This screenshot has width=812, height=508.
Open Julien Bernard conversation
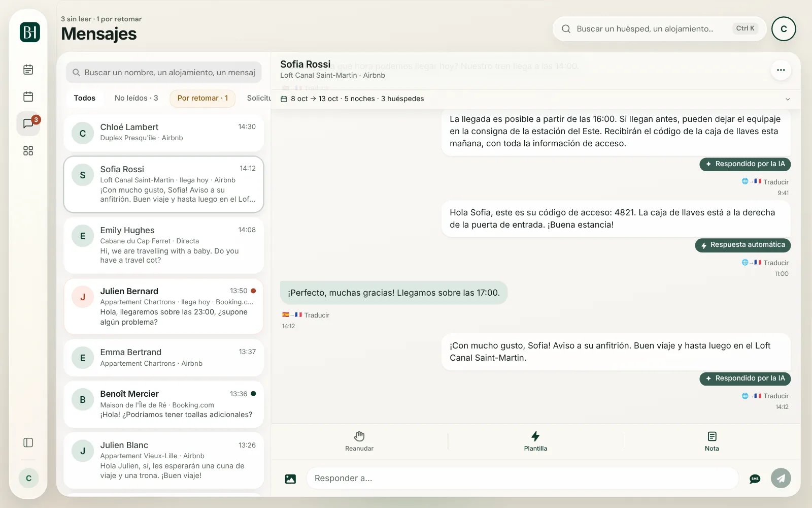point(163,306)
